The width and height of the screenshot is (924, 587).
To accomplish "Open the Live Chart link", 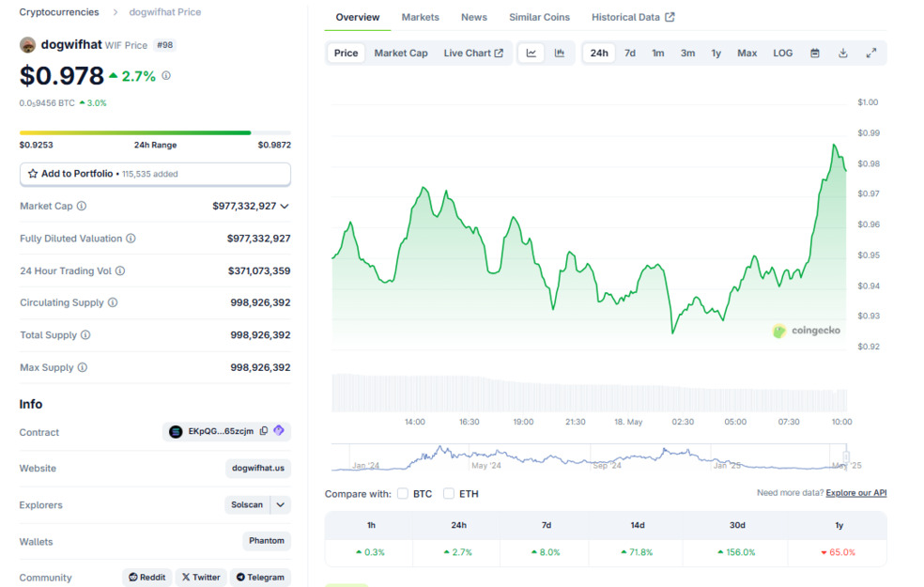I will [473, 53].
